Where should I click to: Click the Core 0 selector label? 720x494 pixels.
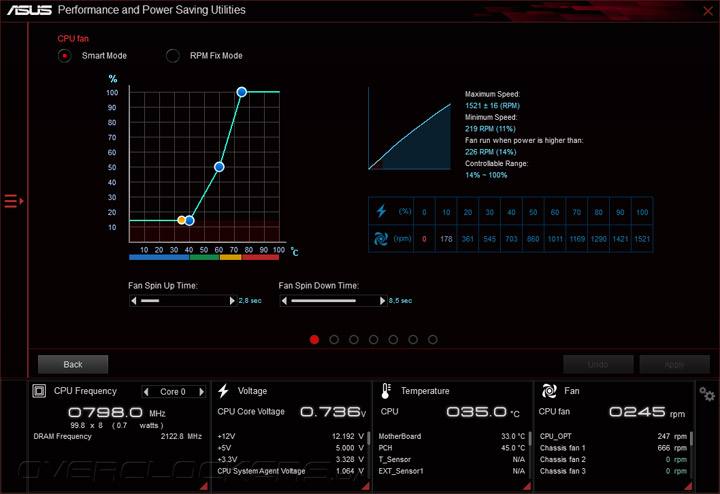tap(173, 392)
